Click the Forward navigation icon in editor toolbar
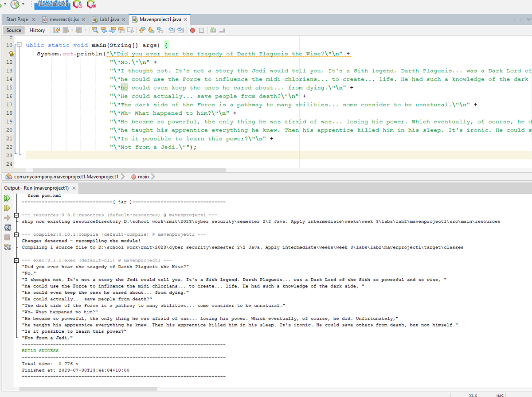This screenshot has height=397, width=532. point(78,30)
